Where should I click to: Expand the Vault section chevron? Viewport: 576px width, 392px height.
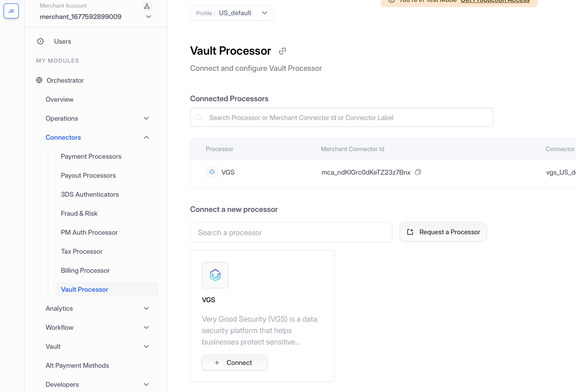146,346
